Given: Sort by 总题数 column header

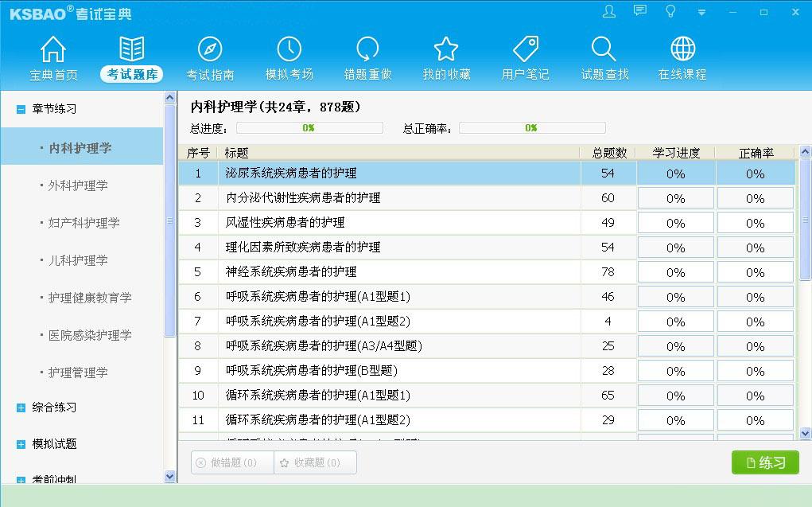Looking at the screenshot, I should (609, 152).
